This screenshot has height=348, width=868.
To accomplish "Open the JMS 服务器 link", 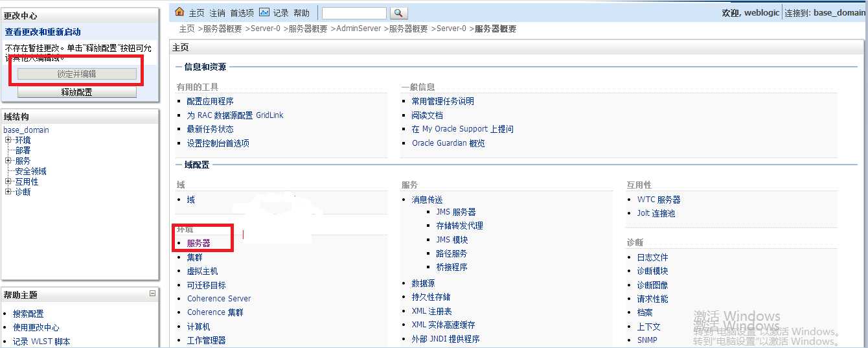I will 456,212.
